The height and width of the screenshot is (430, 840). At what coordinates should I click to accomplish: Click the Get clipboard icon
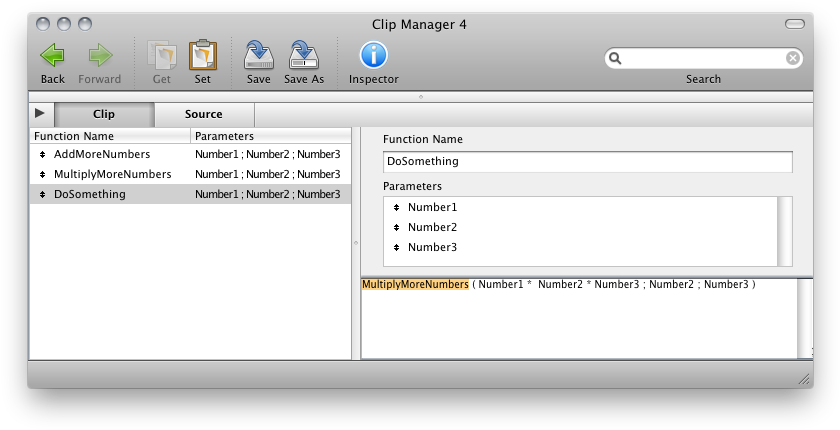click(161, 56)
